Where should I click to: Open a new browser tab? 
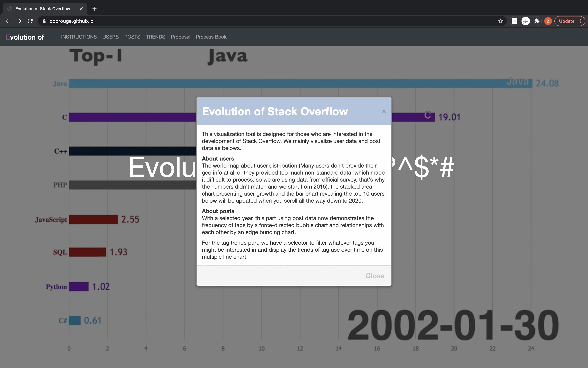point(94,9)
